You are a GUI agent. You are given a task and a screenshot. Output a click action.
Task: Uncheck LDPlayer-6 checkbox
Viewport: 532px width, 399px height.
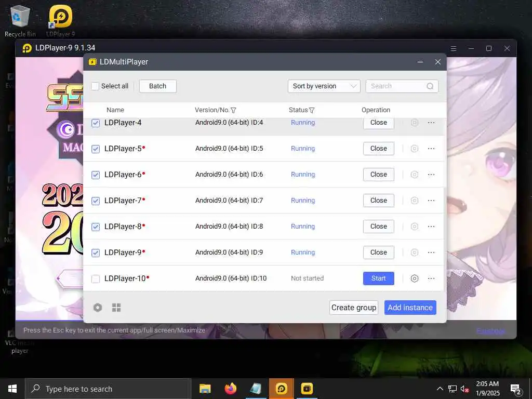click(x=96, y=175)
